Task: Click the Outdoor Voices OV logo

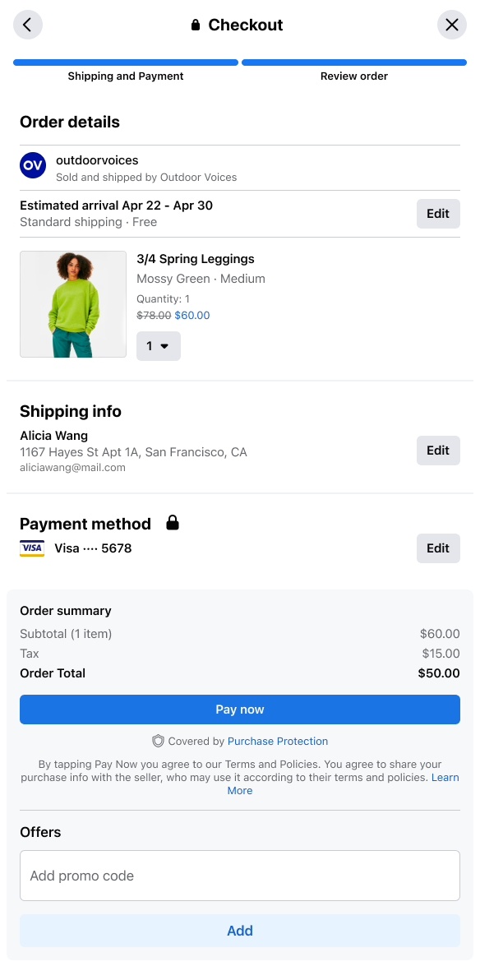Action: pyautogui.click(x=33, y=165)
